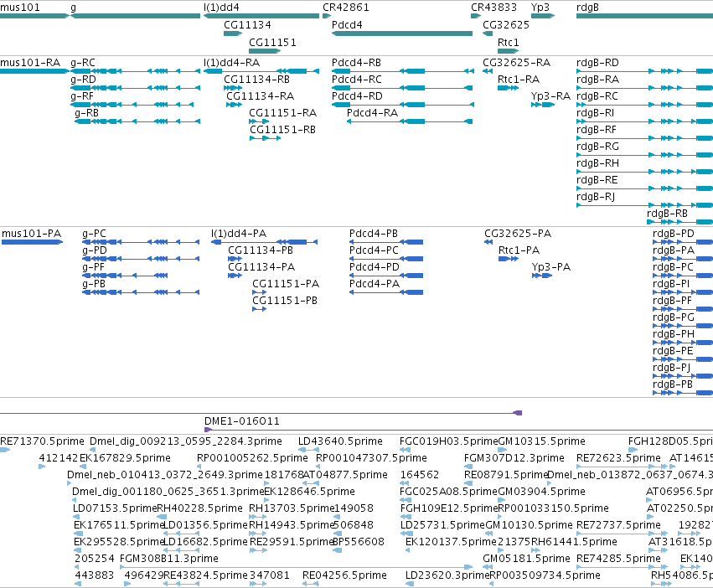Image resolution: width=713 pixels, height=588 pixels.
Task: Open the l(1)dd4-PA protein label
Action: tap(239, 234)
